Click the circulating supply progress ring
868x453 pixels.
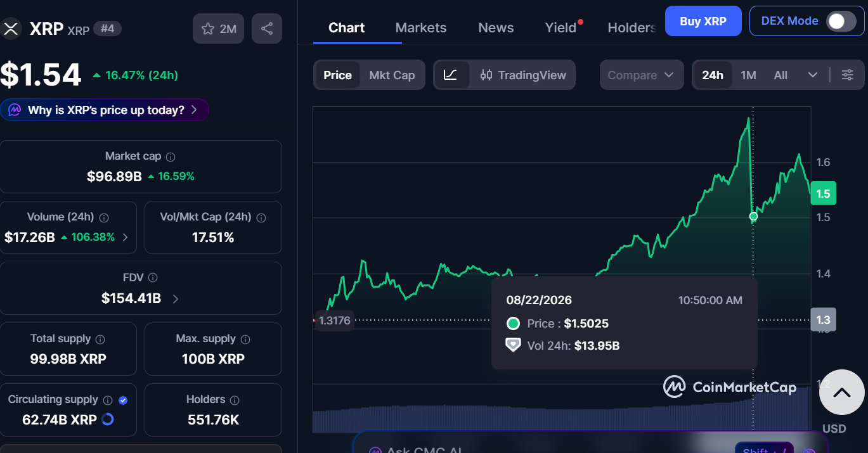tap(108, 419)
